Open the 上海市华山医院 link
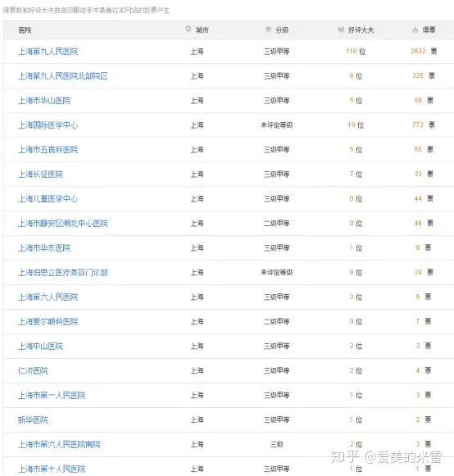 [44, 101]
